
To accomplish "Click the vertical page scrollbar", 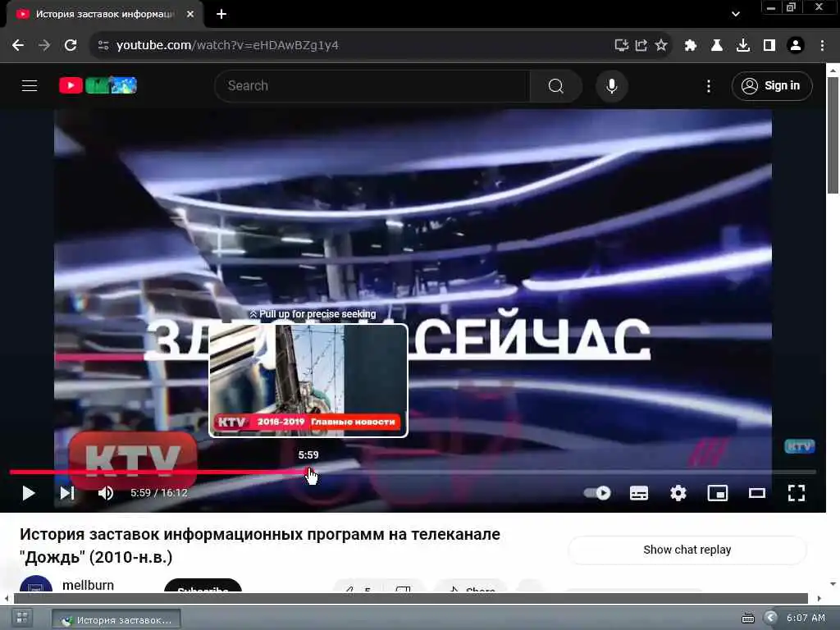I will point(833,135).
